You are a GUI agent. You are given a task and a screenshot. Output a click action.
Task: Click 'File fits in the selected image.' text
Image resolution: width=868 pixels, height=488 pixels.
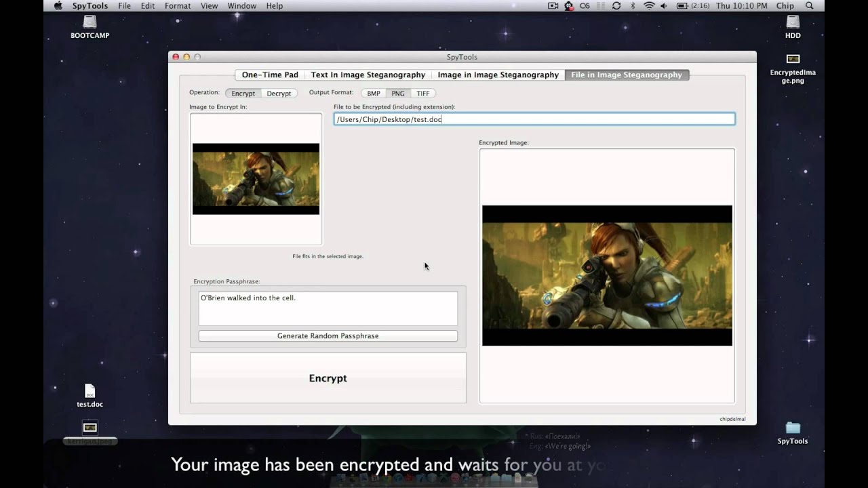tap(328, 256)
